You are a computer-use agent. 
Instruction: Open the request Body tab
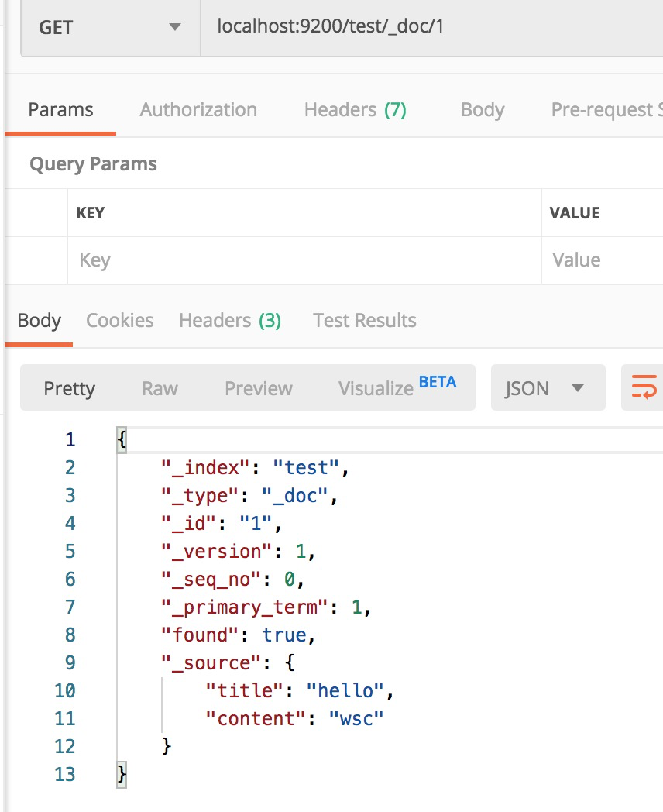pos(482,110)
